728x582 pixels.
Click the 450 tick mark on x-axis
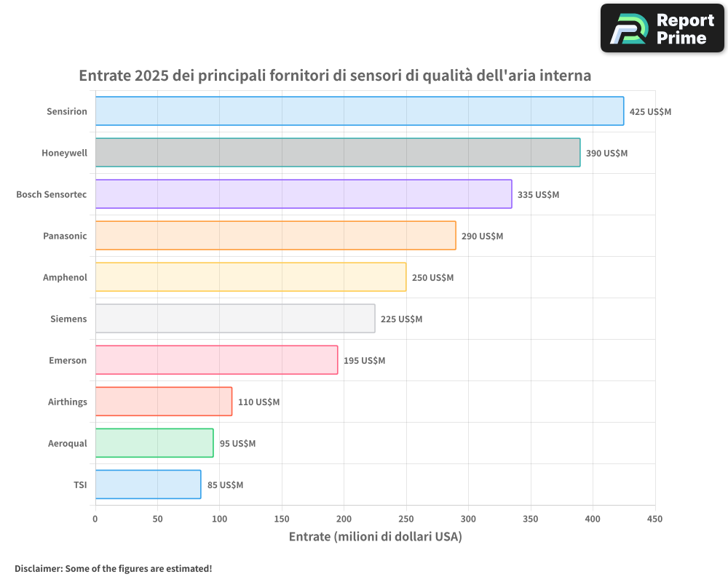pyautogui.click(x=655, y=519)
